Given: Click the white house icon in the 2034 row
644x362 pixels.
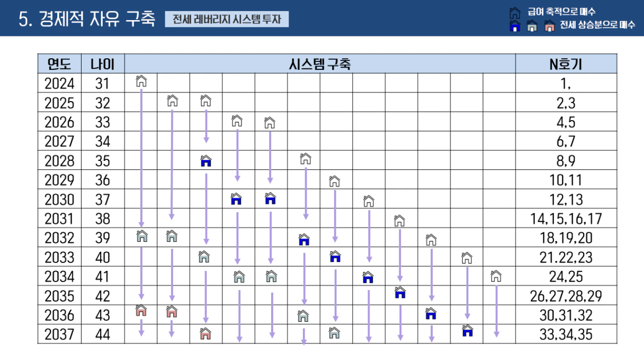Looking at the screenshot, I should pyautogui.click(x=496, y=276).
